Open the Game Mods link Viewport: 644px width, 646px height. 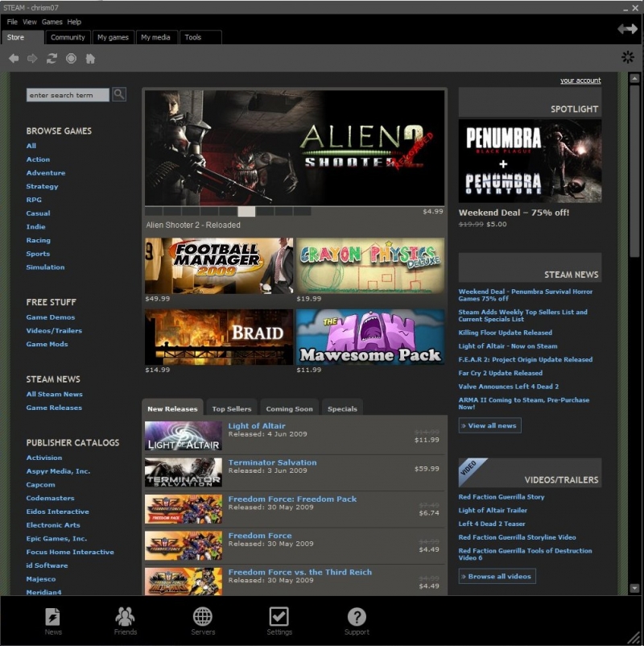click(x=47, y=344)
